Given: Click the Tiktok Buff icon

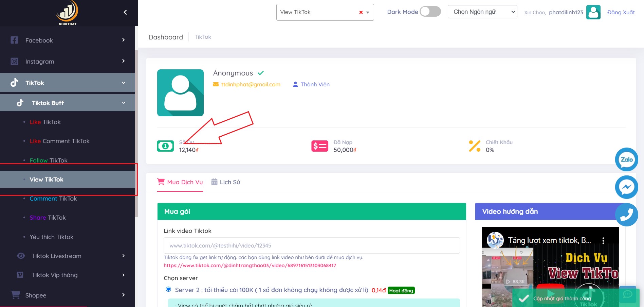Looking at the screenshot, I should [20, 103].
